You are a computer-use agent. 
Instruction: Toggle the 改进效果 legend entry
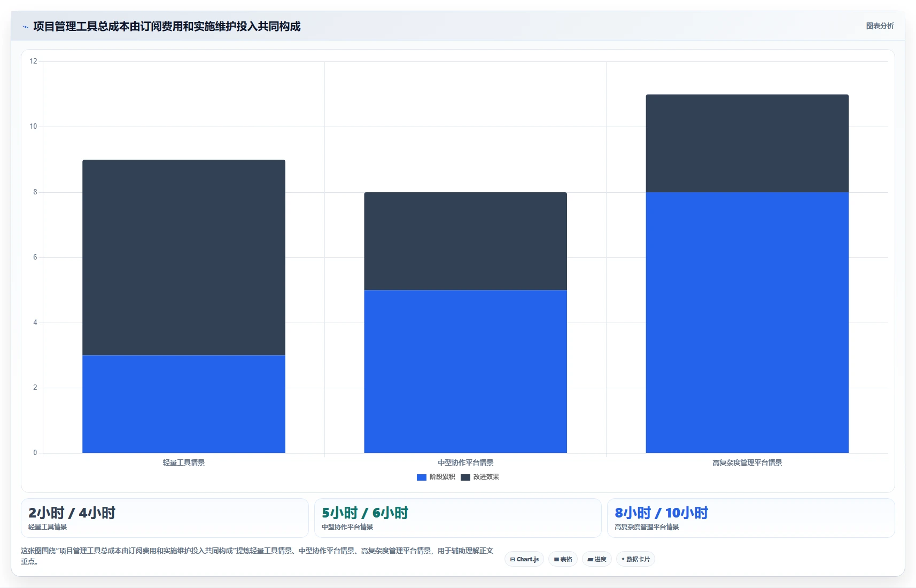click(480, 477)
